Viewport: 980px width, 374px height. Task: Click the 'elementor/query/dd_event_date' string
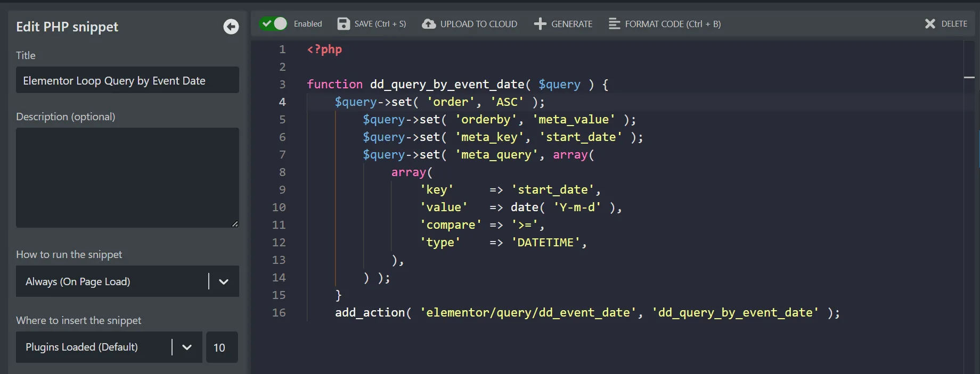click(x=528, y=313)
